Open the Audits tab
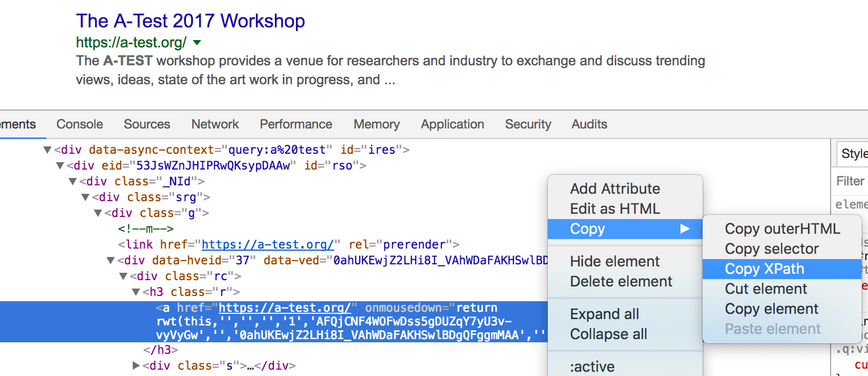Screen dimensions: 868x376 click(x=589, y=124)
